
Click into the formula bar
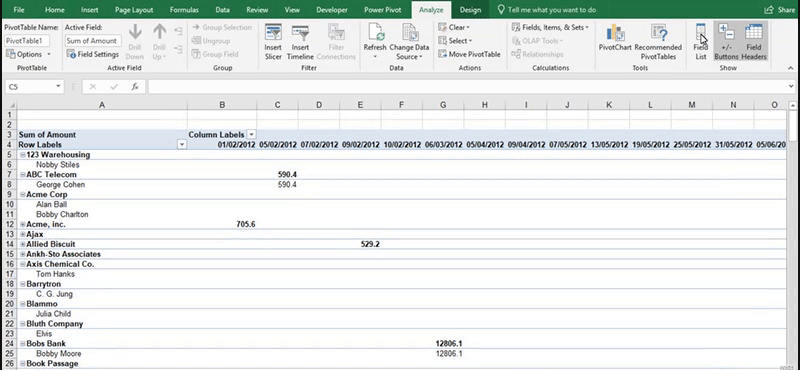pos(467,87)
